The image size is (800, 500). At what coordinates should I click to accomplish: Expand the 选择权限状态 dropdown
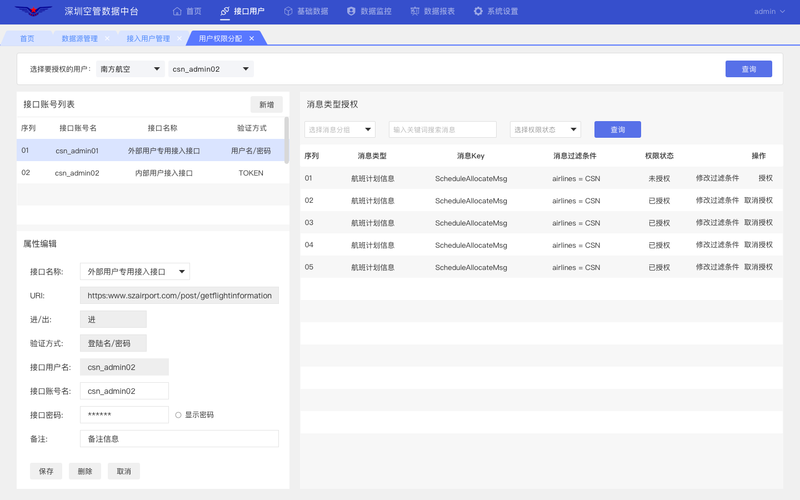[545, 130]
